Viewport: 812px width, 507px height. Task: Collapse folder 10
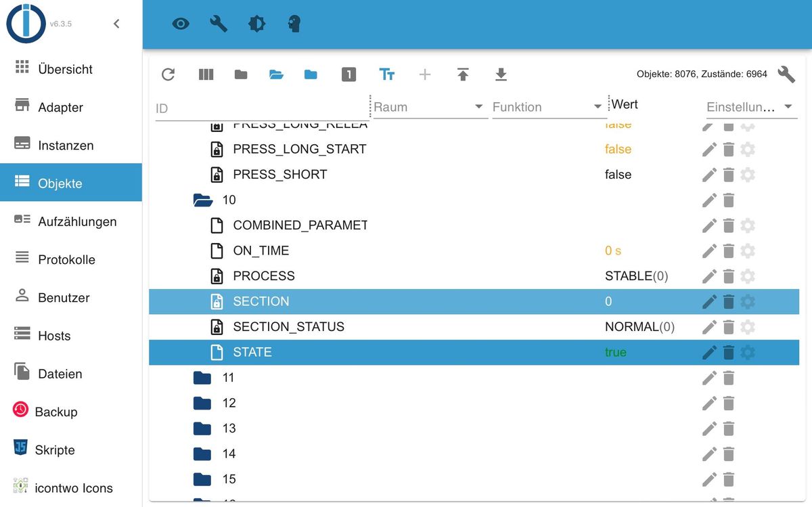203,200
